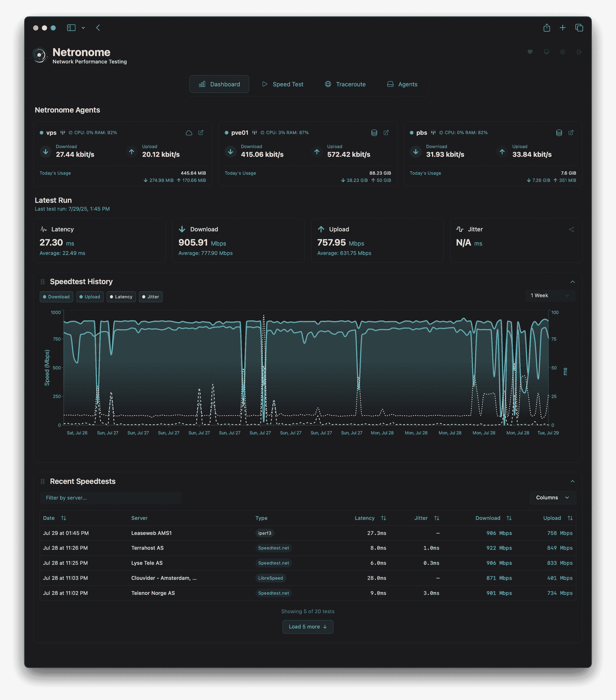Click the browser share icon in toolbar
616x700 pixels.
pyautogui.click(x=546, y=28)
